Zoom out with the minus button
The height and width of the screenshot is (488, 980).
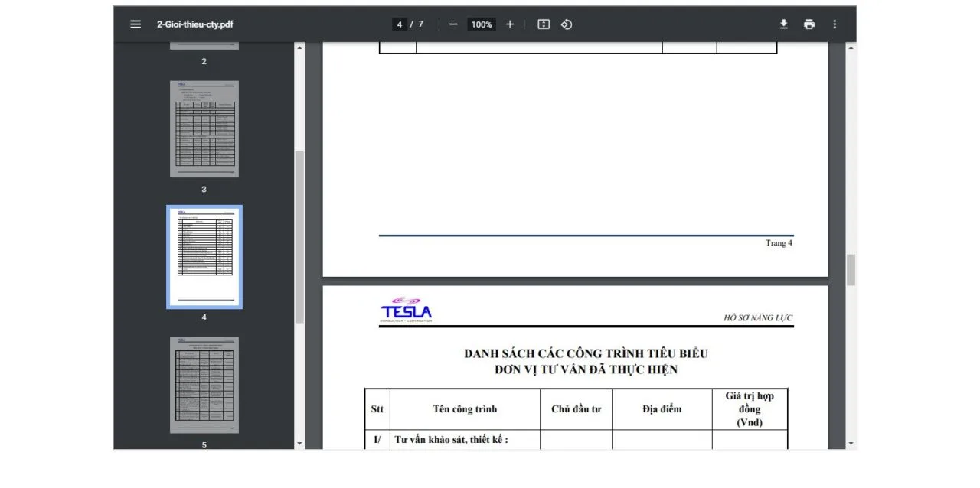pos(453,24)
